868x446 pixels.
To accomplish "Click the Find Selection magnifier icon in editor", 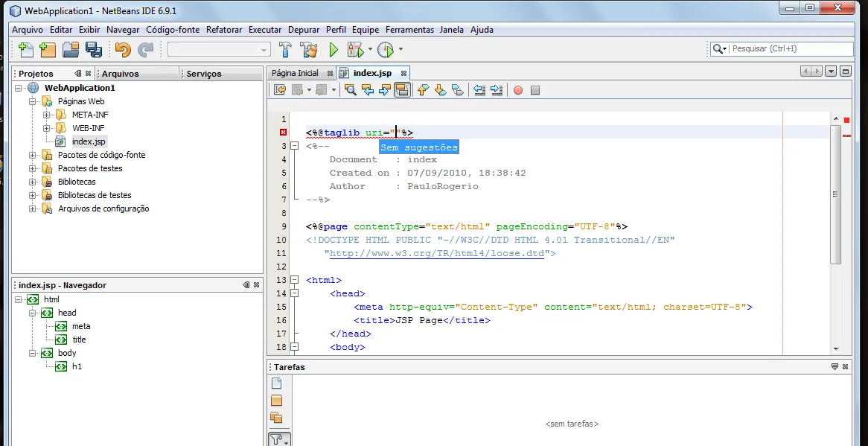I will pos(350,90).
